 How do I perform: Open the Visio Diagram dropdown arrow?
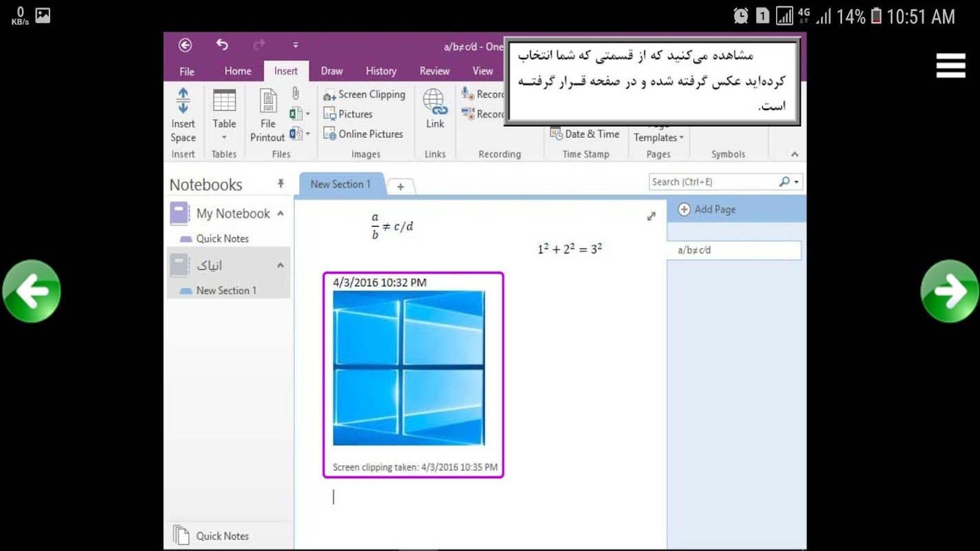pos(307,134)
